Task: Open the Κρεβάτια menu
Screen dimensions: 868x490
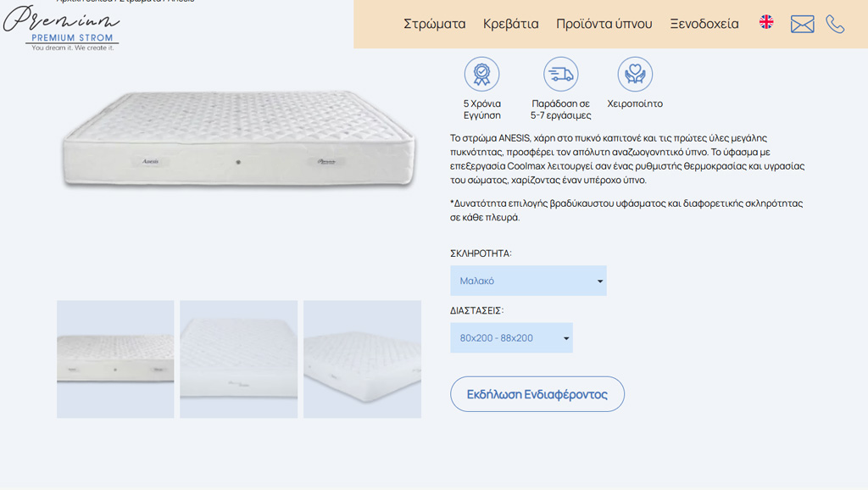Action: [x=510, y=24]
